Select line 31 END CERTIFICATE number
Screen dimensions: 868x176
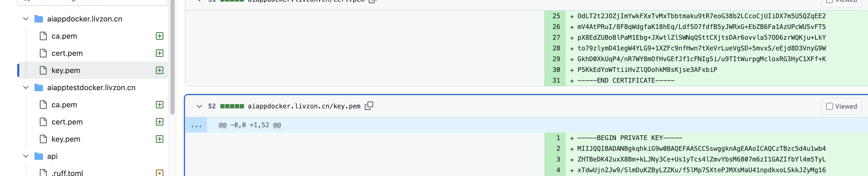click(556, 80)
